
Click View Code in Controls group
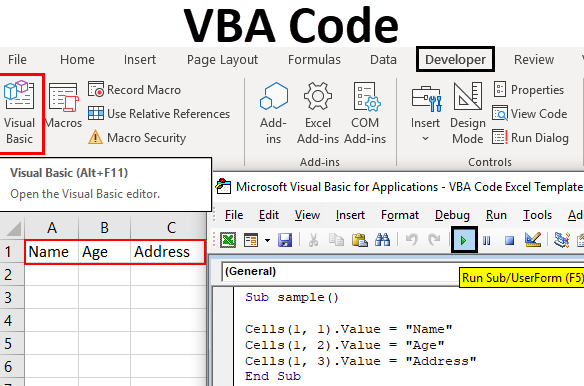530,114
